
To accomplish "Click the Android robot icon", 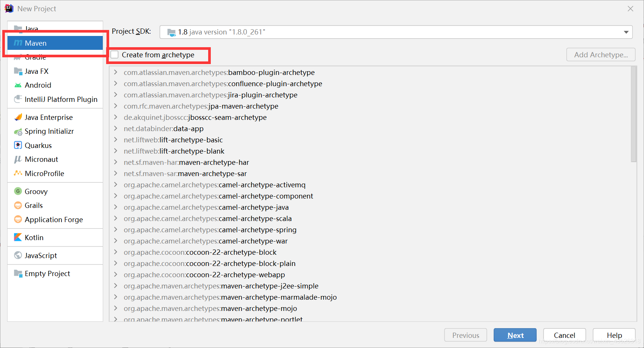I will tap(18, 85).
